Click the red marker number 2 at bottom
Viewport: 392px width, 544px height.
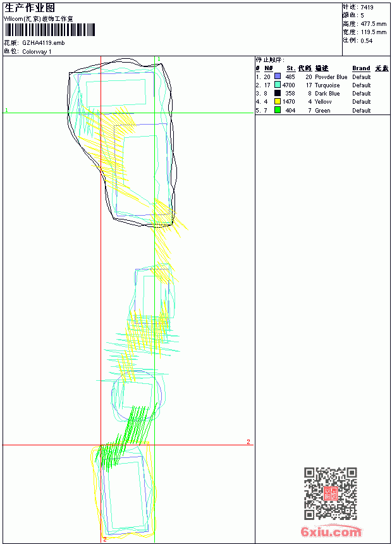pyautogui.click(x=105, y=539)
